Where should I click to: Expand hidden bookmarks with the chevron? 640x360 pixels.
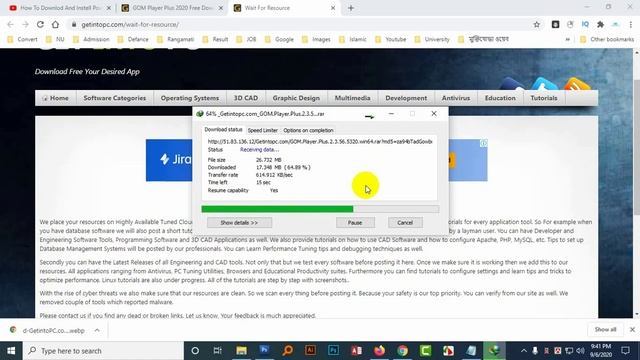(567, 39)
